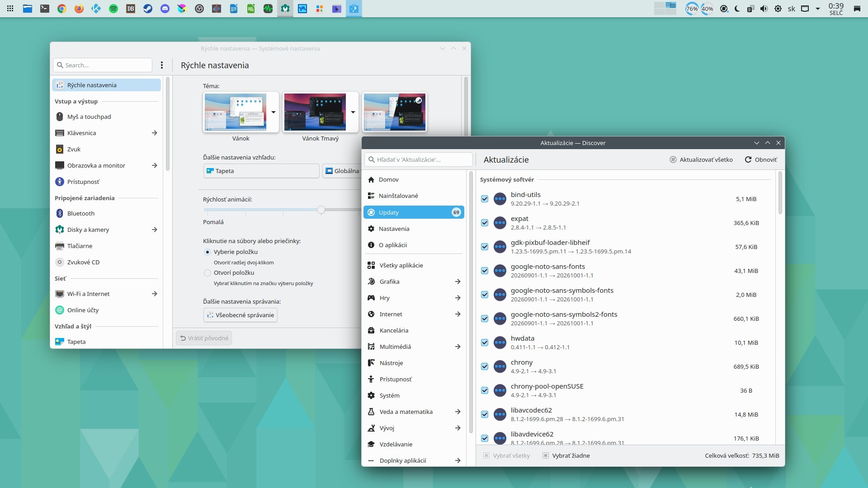868x488 pixels.
Task: Open the dropdown arrow on Vánok theme
Action: click(274, 112)
